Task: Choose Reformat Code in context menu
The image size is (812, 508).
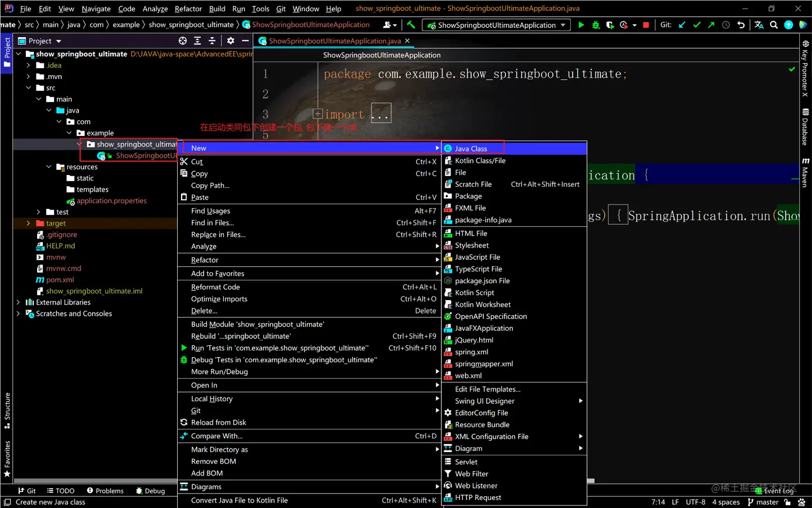Action: [x=309, y=287]
